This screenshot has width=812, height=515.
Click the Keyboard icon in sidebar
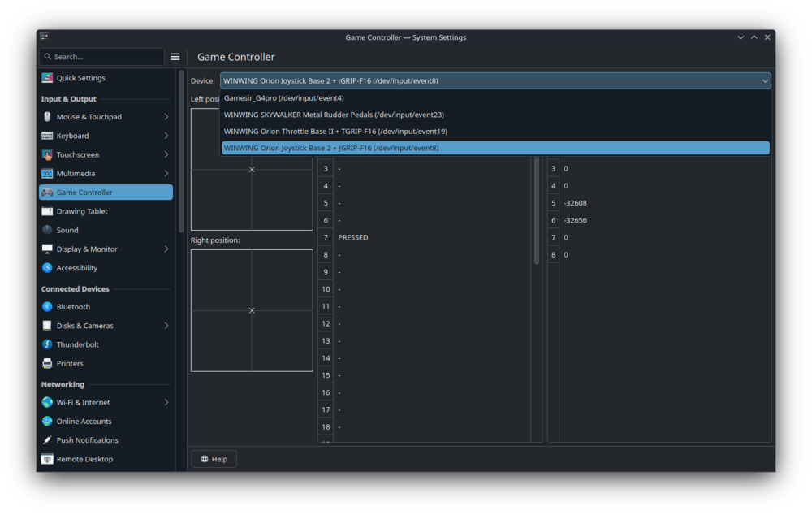pyautogui.click(x=47, y=136)
